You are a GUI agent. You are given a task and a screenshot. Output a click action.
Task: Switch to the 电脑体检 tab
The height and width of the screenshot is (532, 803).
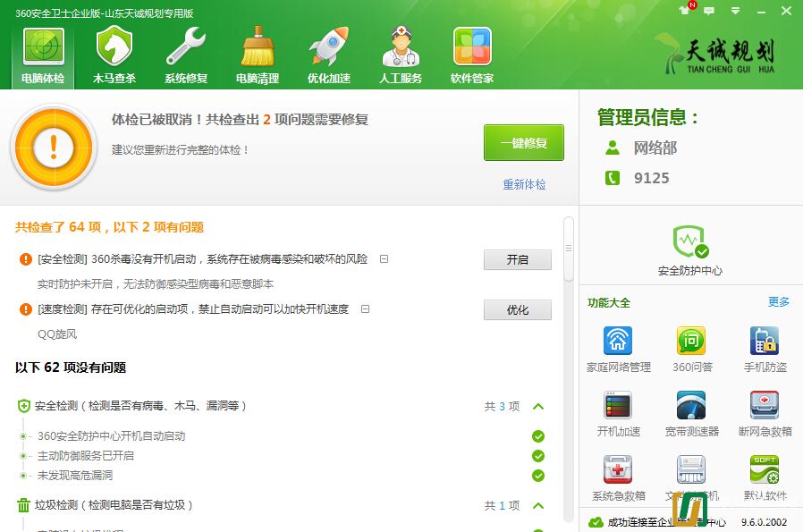click(x=43, y=56)
